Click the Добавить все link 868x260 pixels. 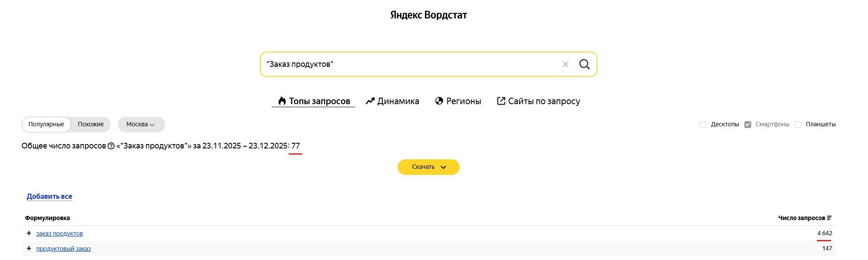pyautogui.click(x=49, y=196)
